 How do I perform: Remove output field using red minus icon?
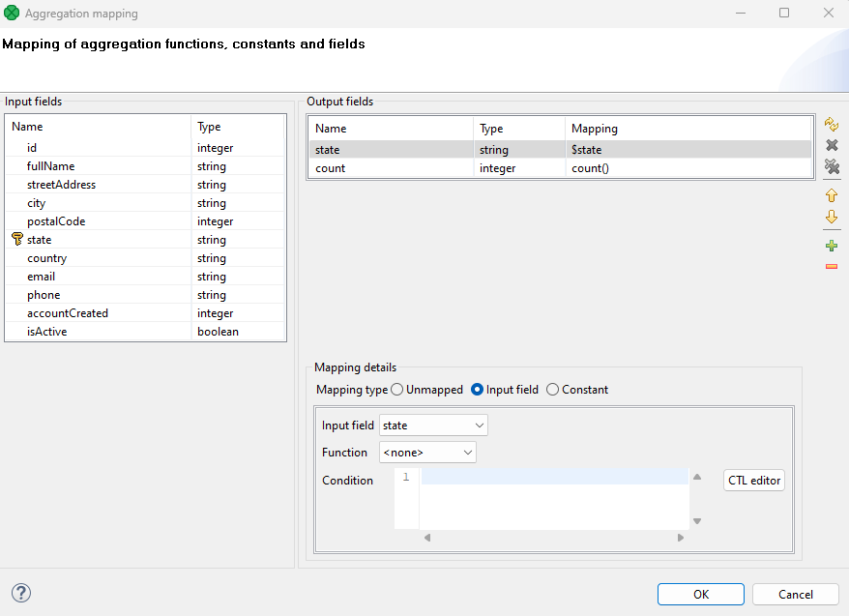831,266
